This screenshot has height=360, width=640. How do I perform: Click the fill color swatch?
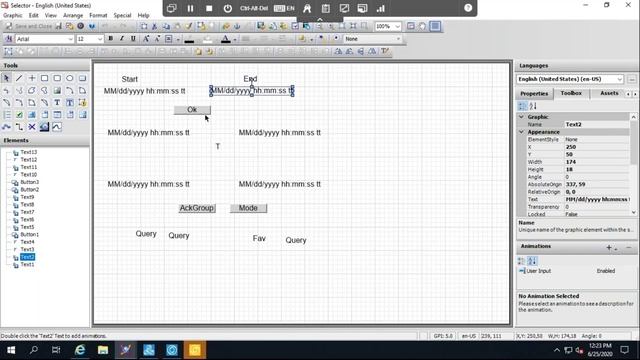click(x=207, y=39)
